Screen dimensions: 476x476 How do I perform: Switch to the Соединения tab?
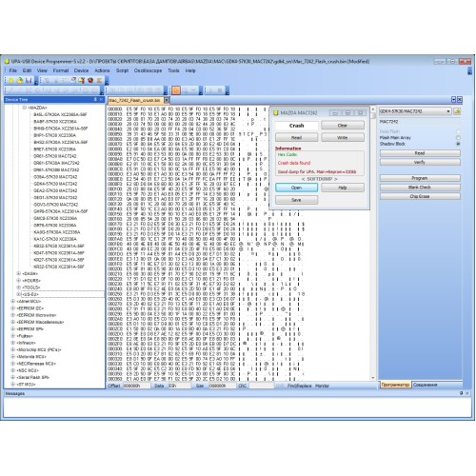pos(426,385)
